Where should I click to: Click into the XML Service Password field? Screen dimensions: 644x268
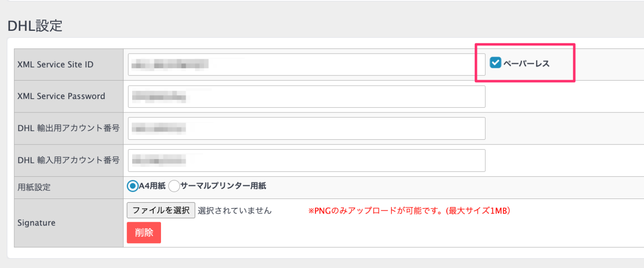[x=307, y=96]
